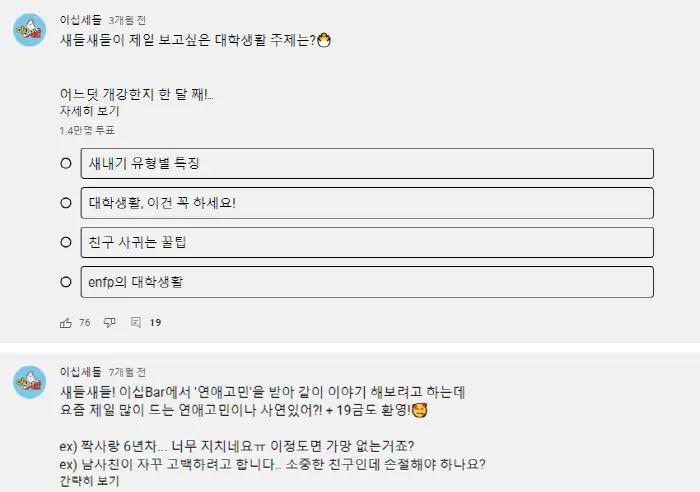Select radio button for 새내기 유형별 특징
Image resolution: width=700 pixels, height=492 pixels.
pos(66,163)
